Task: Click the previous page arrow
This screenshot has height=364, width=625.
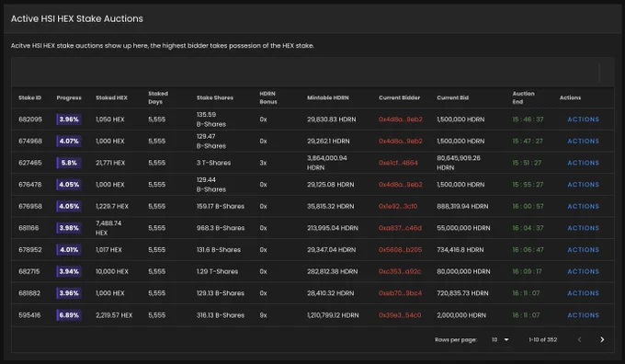Action: (x=580, y=340)
